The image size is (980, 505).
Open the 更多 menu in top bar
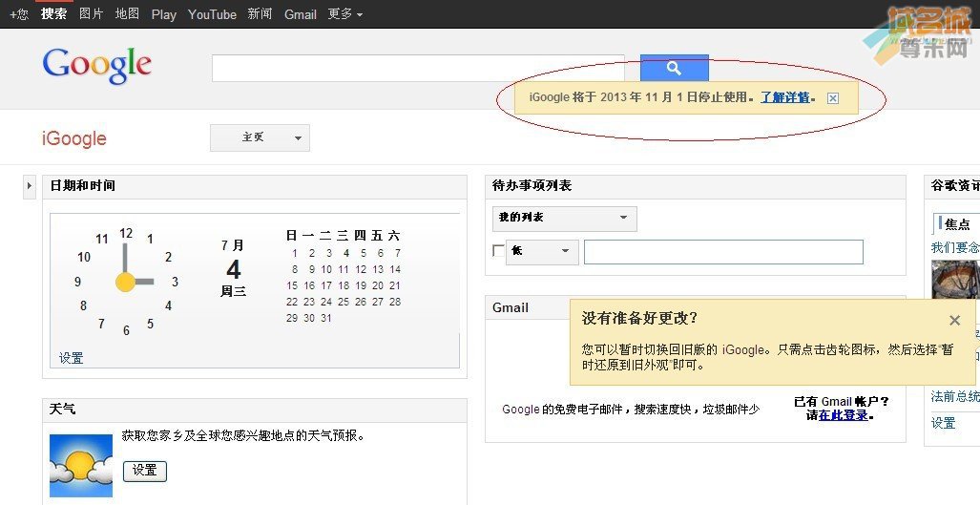pyautogui.click(x=345, y=13)
